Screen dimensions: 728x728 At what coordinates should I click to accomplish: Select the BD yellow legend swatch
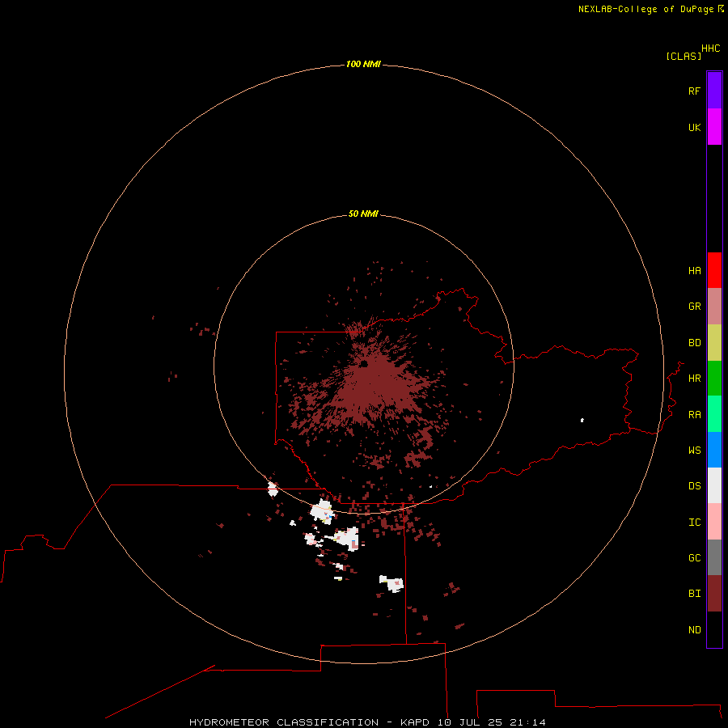coord(714,343)
